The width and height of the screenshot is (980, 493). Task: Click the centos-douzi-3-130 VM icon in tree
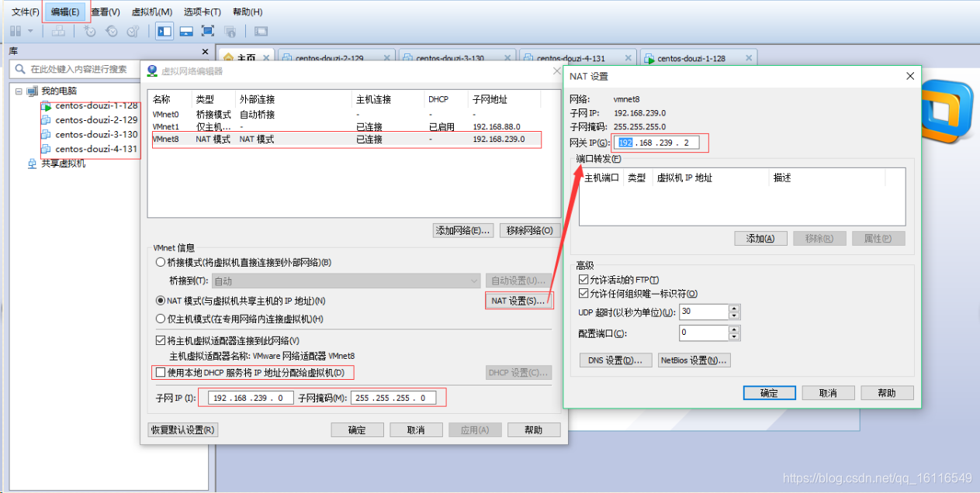click(46, 134)
